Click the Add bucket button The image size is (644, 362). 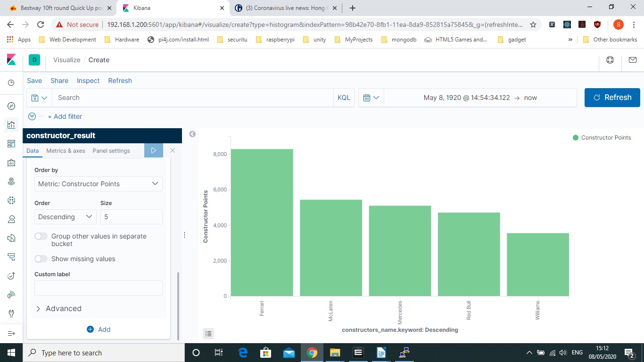[99, 329]
